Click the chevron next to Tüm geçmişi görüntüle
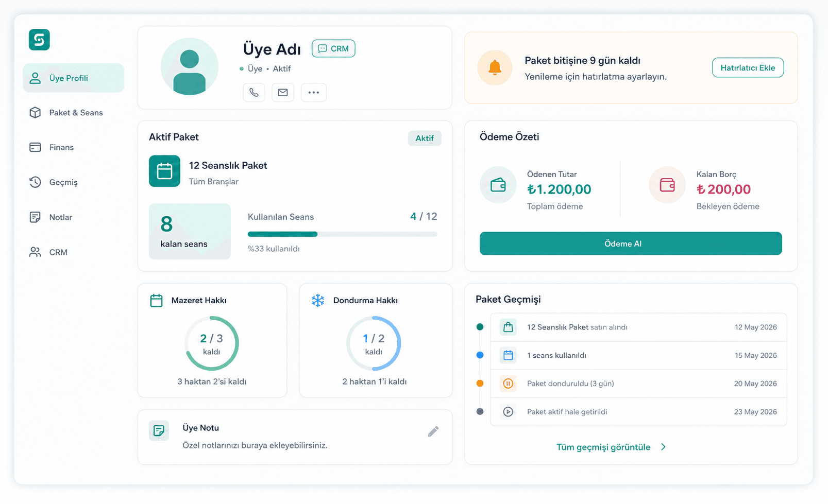The image size is (828, 504). [663, 447]
